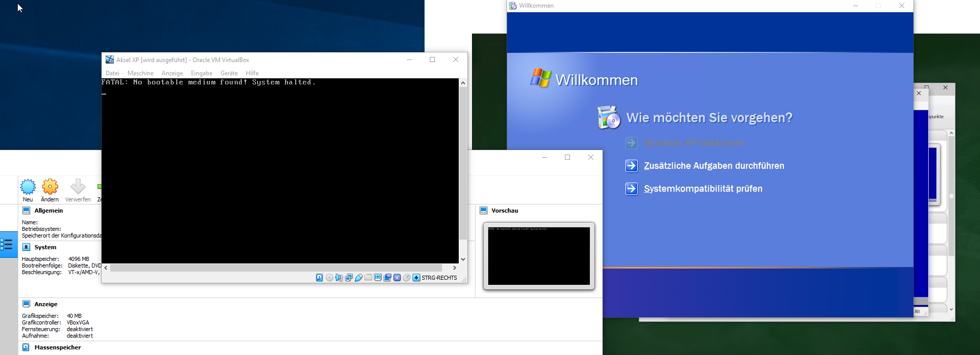Click the scroll left arrow of VM horizontal scrollbar
The height and width of the screenshot is (355, 980).
(x=106, y=268)
